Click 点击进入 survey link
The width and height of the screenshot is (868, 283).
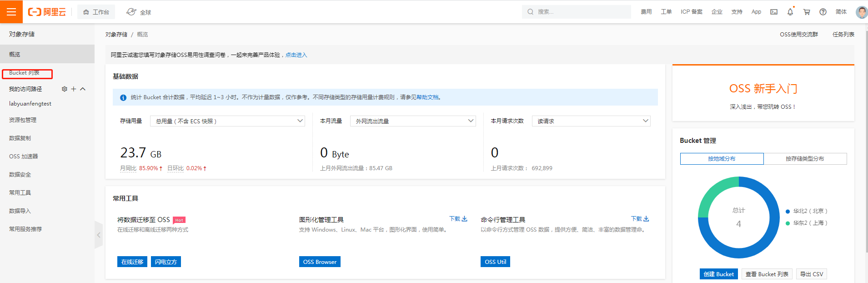click(296, 55)
